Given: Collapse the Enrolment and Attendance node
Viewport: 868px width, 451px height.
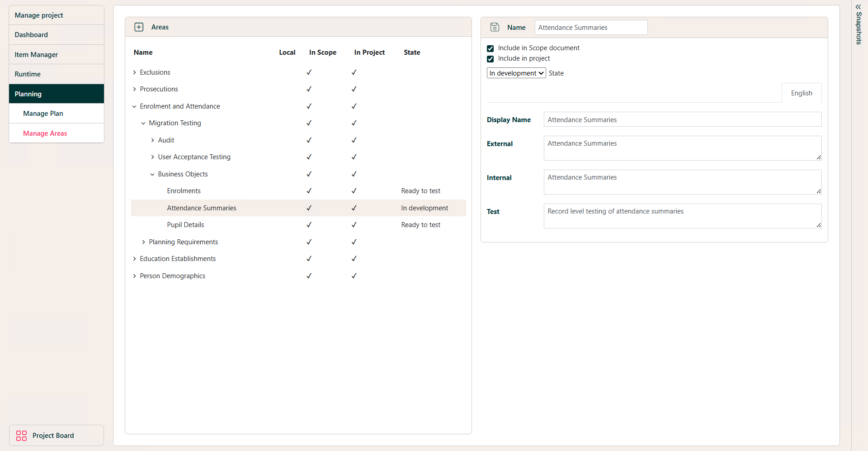Looking at the screenshot, I should click(x=134, y=106).
